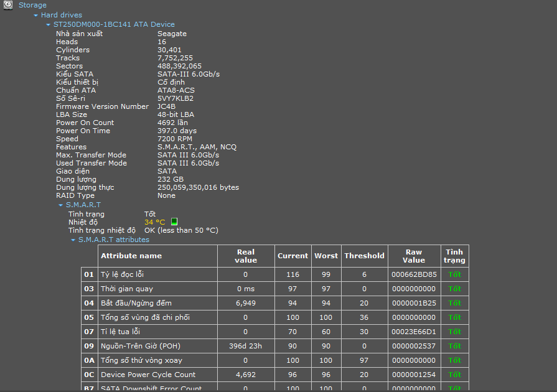The image size is (557, 392).
Task: Collapse the ST250DM000-1BC141 ATA Device node
Action: point(48,24)
